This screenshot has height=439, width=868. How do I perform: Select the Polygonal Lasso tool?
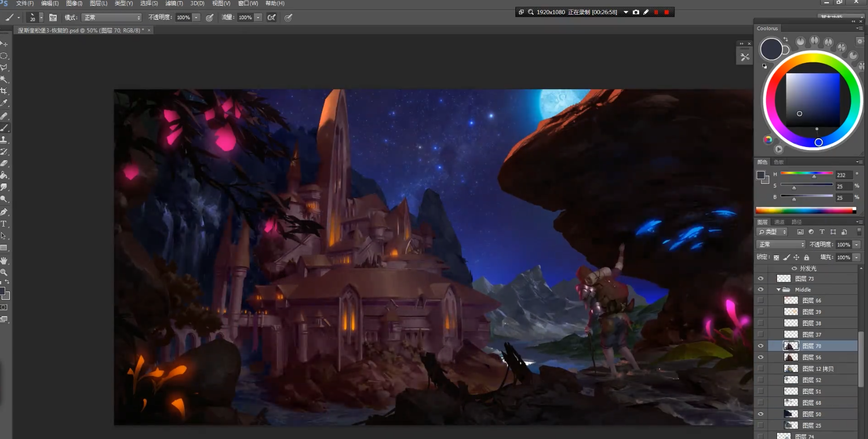tap(4, 68)
